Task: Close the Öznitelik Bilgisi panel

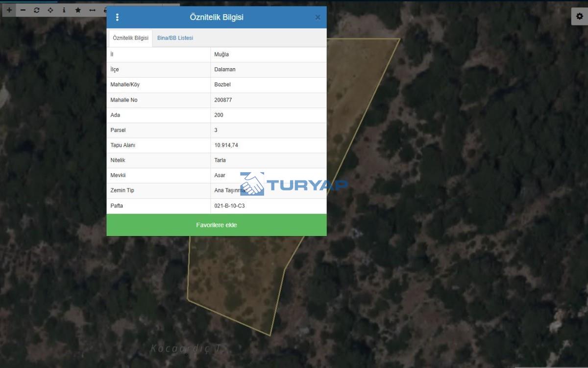Action: pos(318,17)
